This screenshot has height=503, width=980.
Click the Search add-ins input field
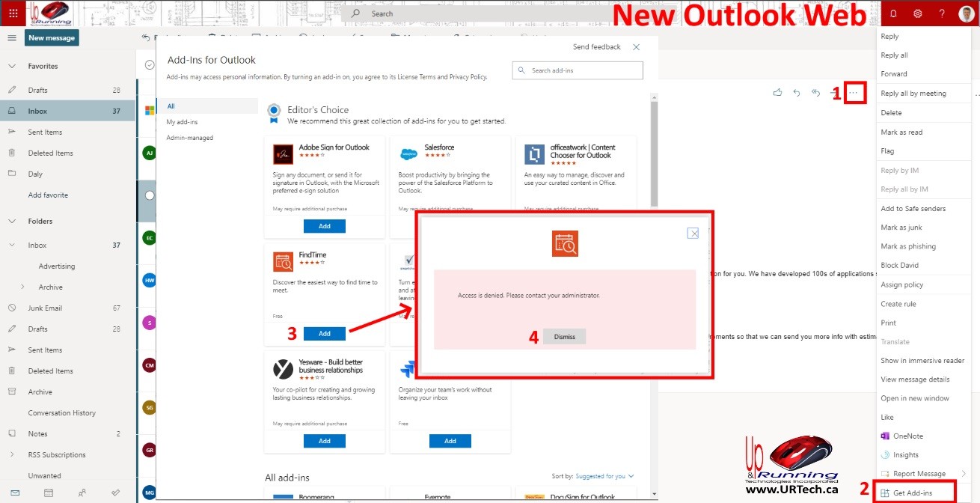coord(584,70)
